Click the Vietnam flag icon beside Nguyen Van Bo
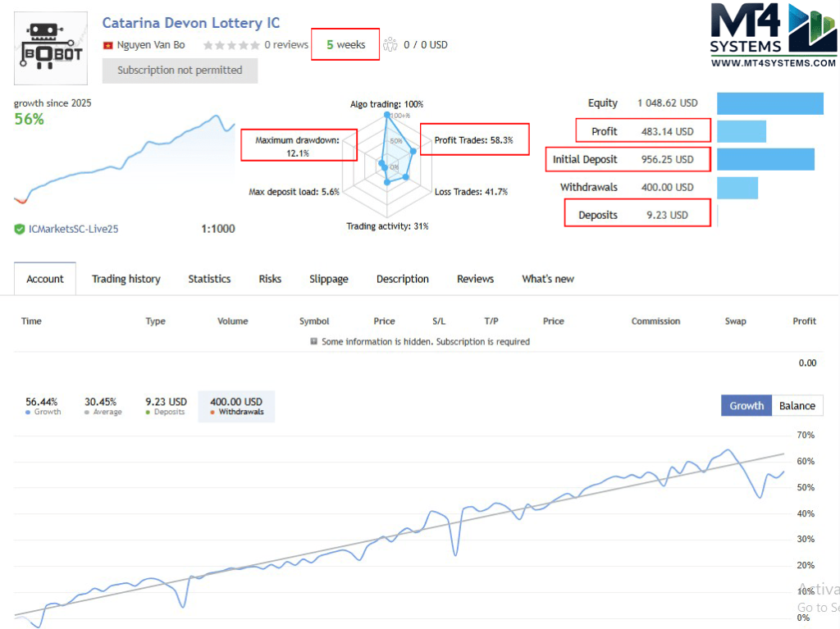This screenshot has width=840, height=629. click(x=108, y=45)
